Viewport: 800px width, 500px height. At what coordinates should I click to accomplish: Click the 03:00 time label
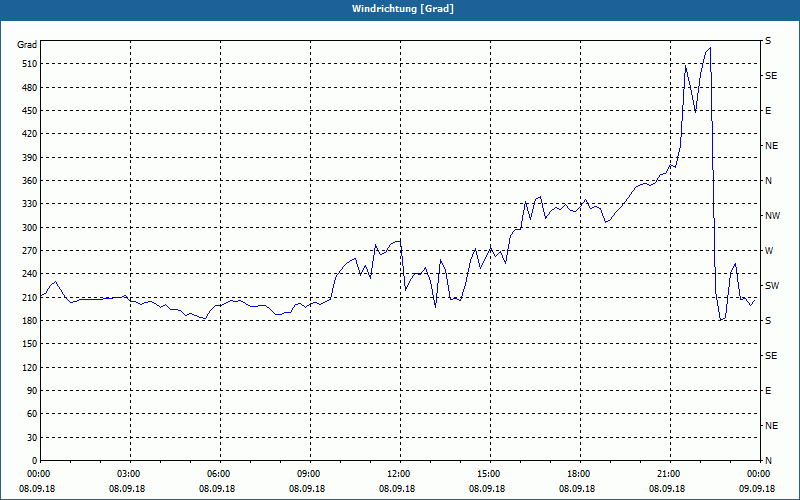(x=128, y=473)
